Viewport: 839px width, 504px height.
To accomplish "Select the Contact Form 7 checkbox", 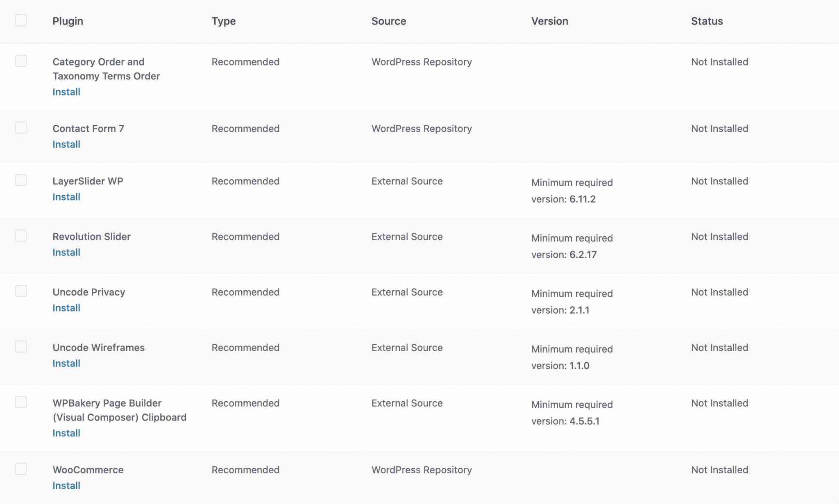I will coord(21,128).
